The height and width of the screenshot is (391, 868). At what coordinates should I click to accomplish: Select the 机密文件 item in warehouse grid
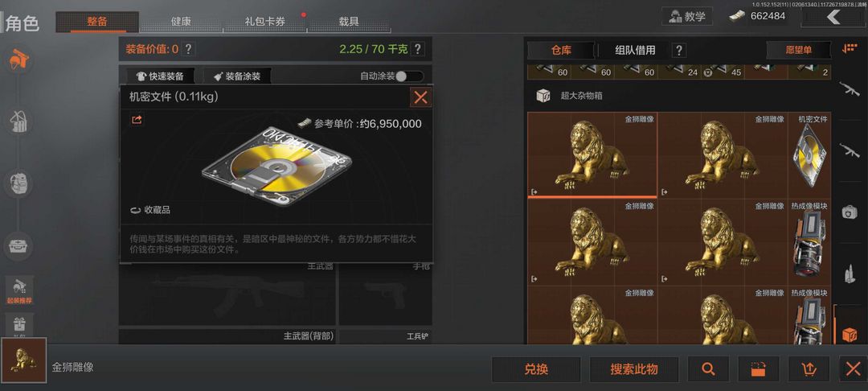[809, 155]
